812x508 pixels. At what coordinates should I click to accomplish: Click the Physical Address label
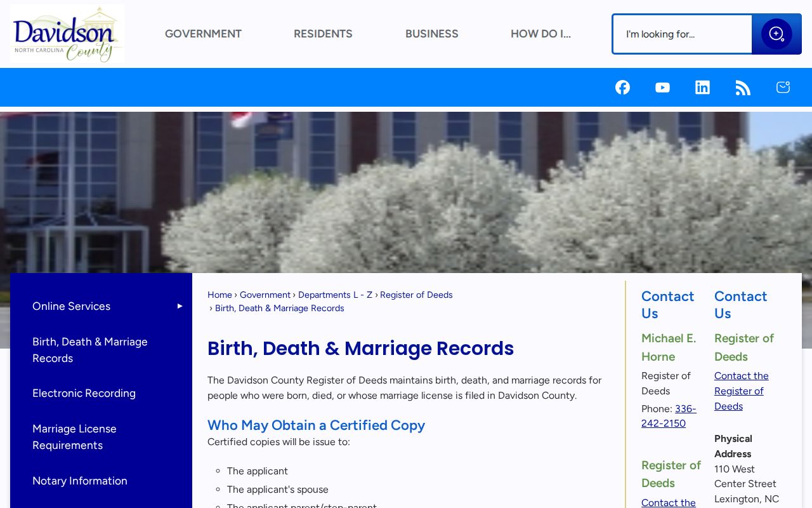tap(733, 446)
